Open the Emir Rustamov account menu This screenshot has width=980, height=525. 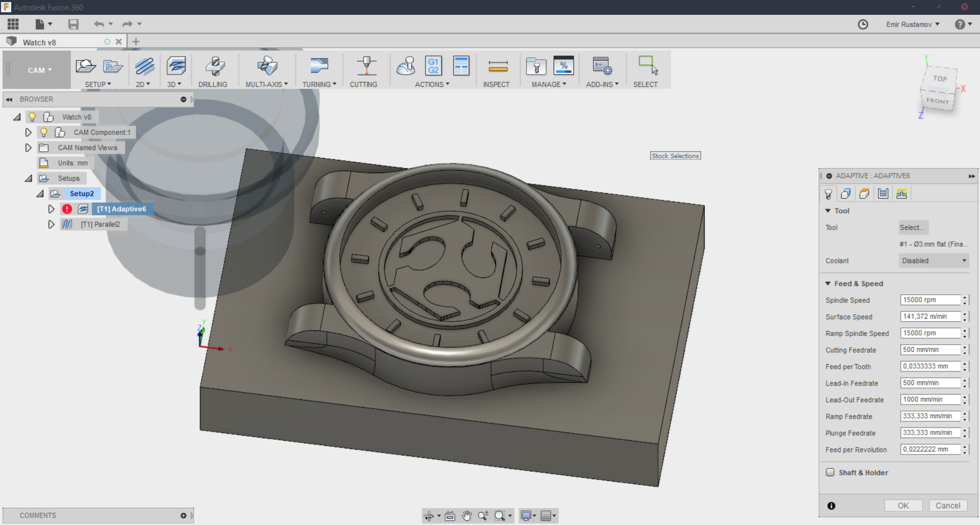(x=913, y=25)
